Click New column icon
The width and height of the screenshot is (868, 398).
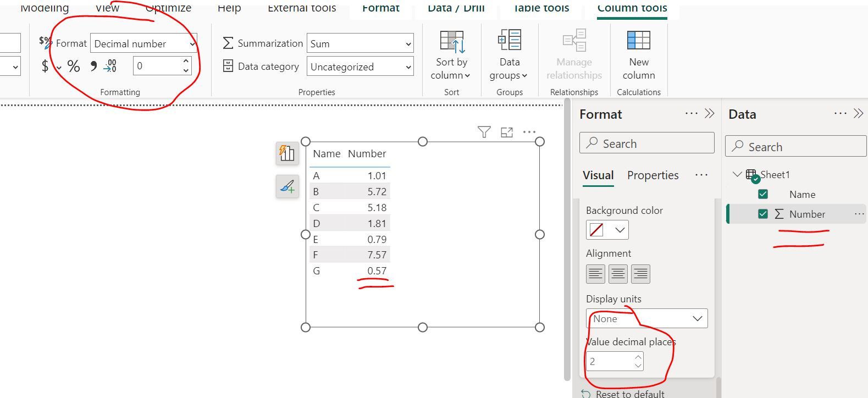[x=639, y=41]
